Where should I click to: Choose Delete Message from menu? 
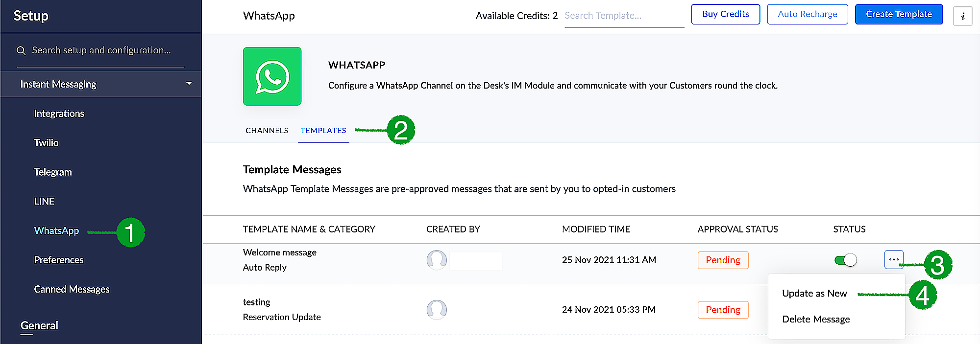click(x=816, y=319)
